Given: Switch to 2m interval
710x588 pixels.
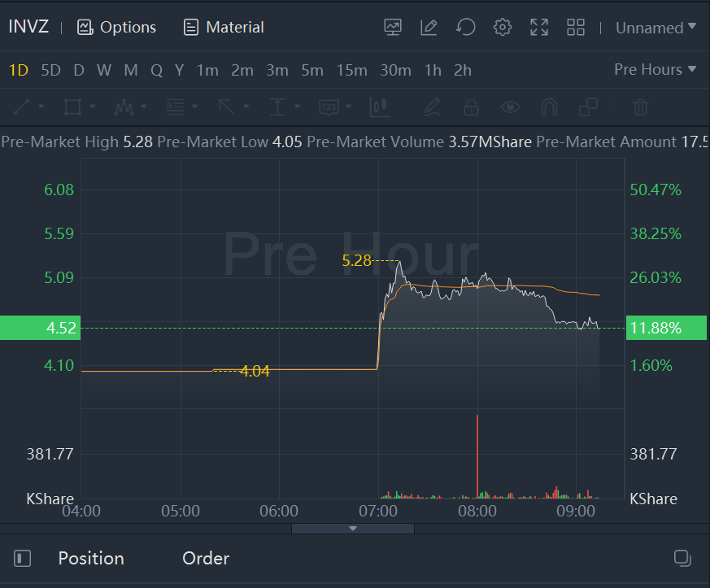Looking at the screenshot, I should [x=242, y=70].
